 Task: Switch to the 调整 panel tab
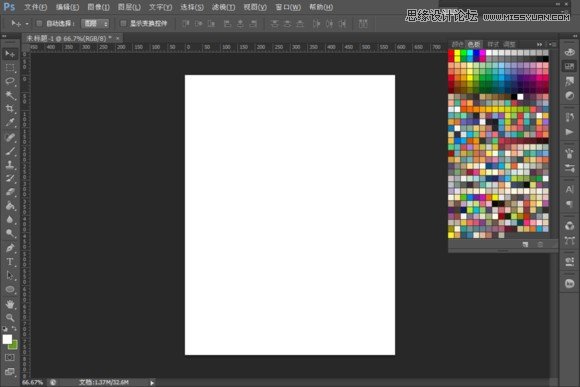pyautogui.click(x=509, y=44)
